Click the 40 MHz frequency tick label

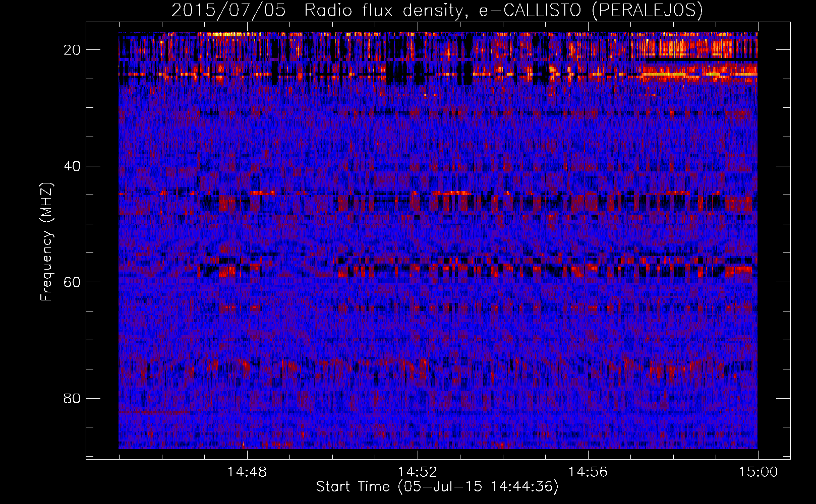[72, 166]
